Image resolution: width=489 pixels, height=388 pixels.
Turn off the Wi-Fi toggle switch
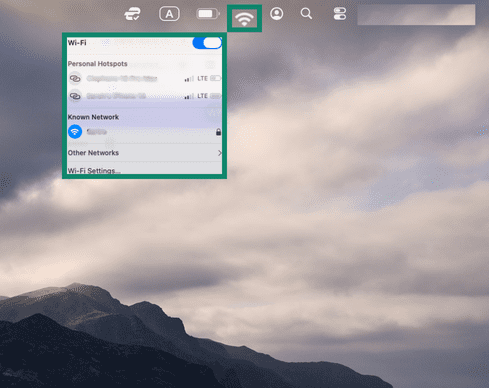[207, 43]
